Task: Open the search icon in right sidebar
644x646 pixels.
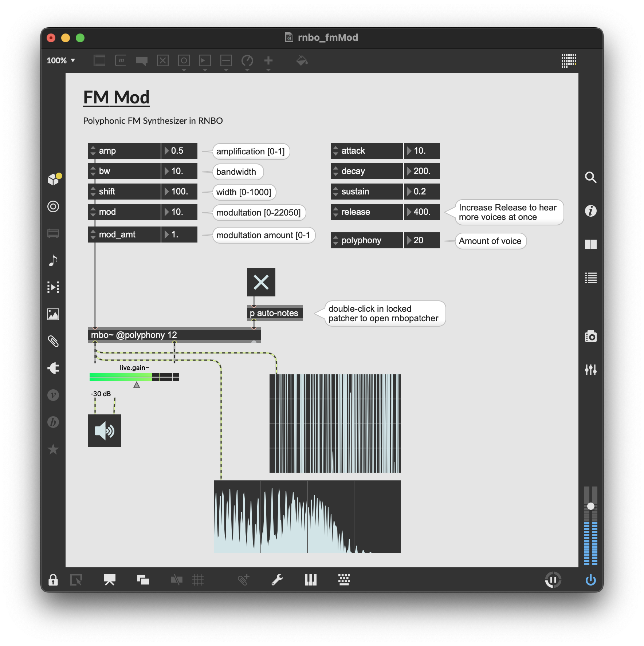Action: pos(590,177)
